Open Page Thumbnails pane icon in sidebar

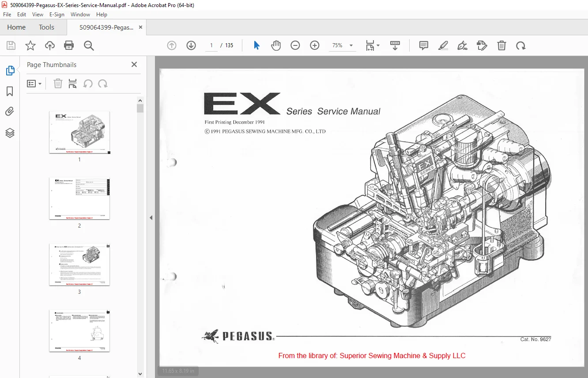[10, 71]
